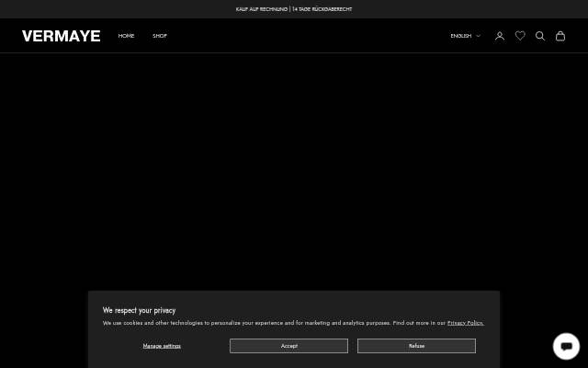588x368 pixels.
Task: Open the chat bubble widget
Action: tap(566, 346)
